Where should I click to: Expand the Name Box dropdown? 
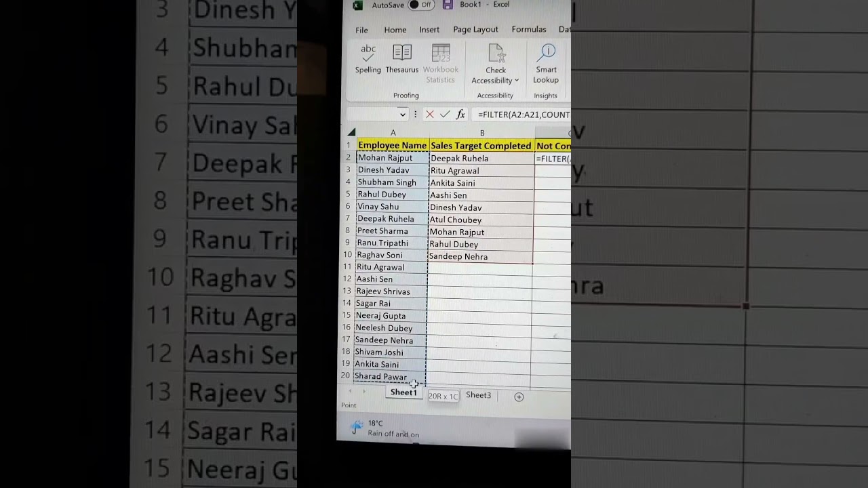[x=402, y=115]
